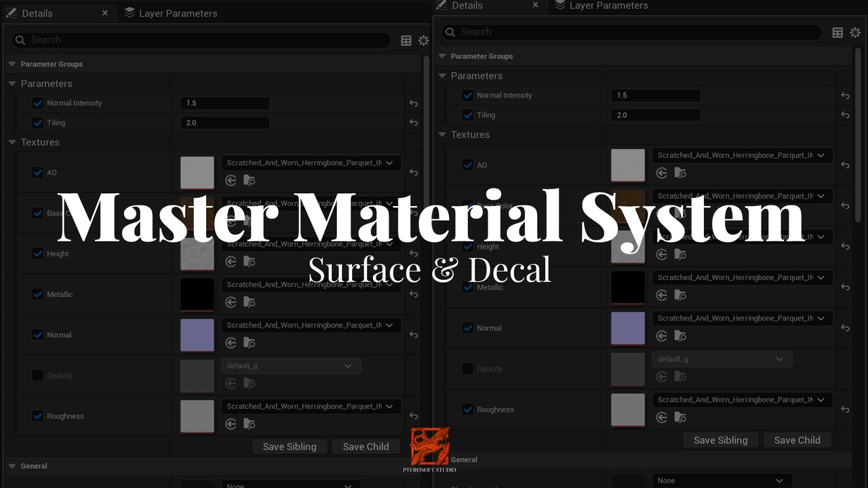Open General None dropdown in right panel

722,481
